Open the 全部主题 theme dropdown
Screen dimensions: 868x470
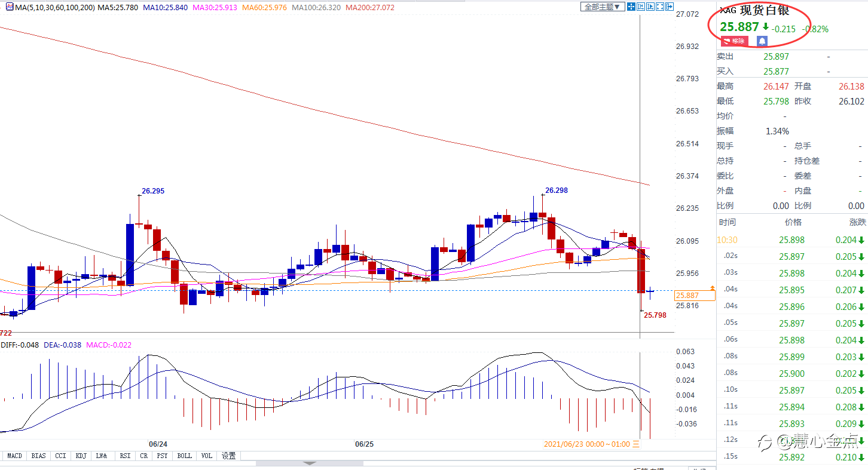tap(603, 7)
